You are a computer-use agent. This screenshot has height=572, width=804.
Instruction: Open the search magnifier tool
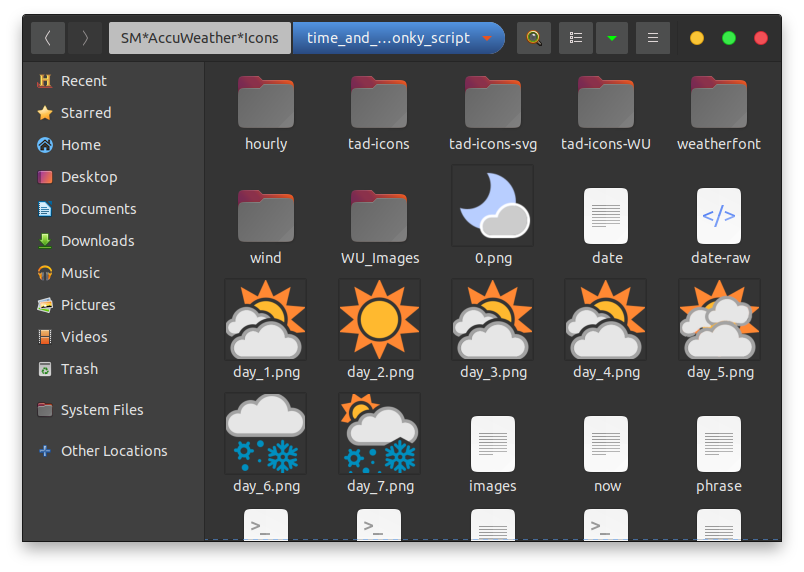click(534, 38)
